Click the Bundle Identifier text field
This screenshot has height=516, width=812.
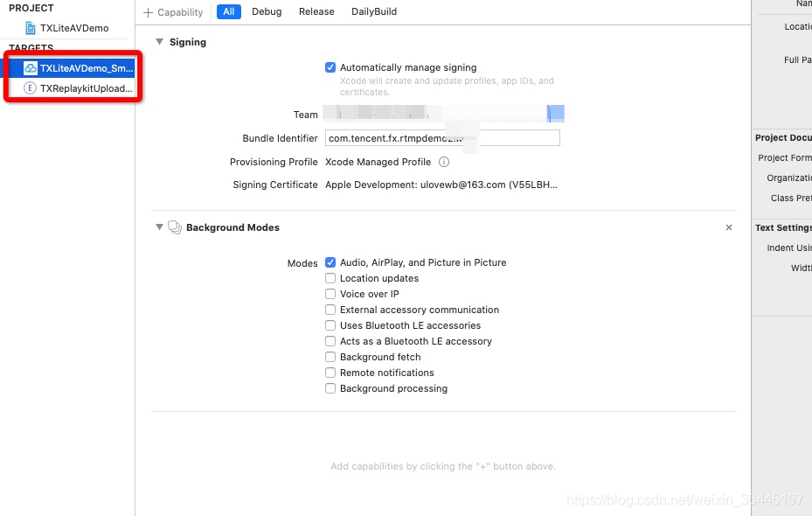[x=442, y=138]
